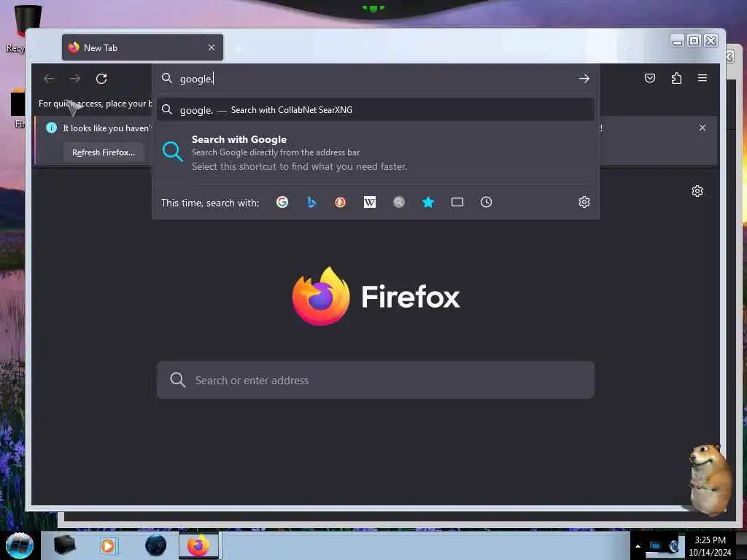Screen dimensions: 747x560
Task: Personalize New Tab with the gear icon
Action: coord(697,192)
